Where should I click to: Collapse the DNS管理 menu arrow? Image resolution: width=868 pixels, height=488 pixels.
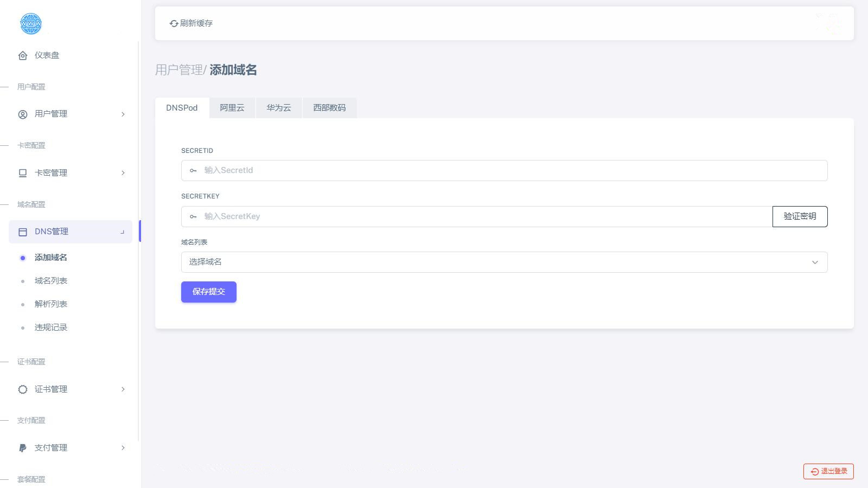(123, 232)
